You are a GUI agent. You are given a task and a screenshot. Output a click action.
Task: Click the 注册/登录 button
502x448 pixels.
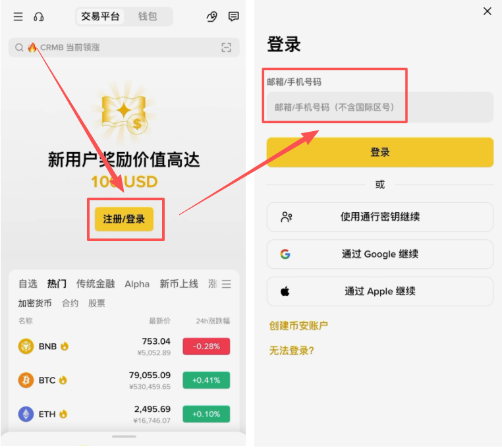click(124, 219)
